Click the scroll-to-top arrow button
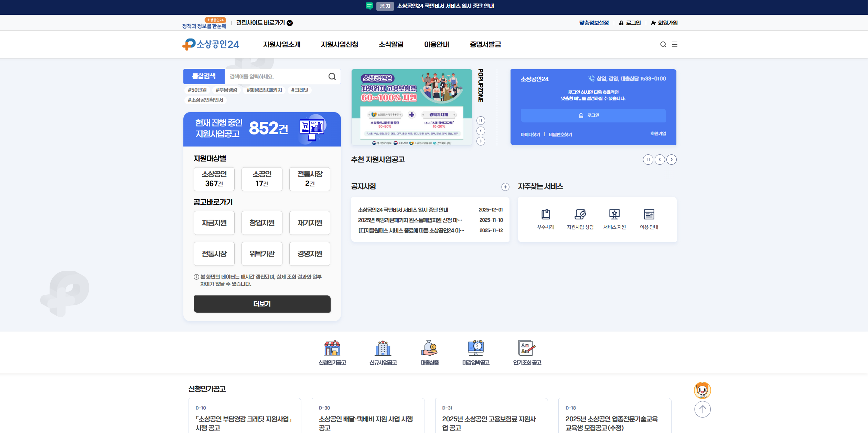The width and height of the screenshot is (868, 433). pos(702,409)
